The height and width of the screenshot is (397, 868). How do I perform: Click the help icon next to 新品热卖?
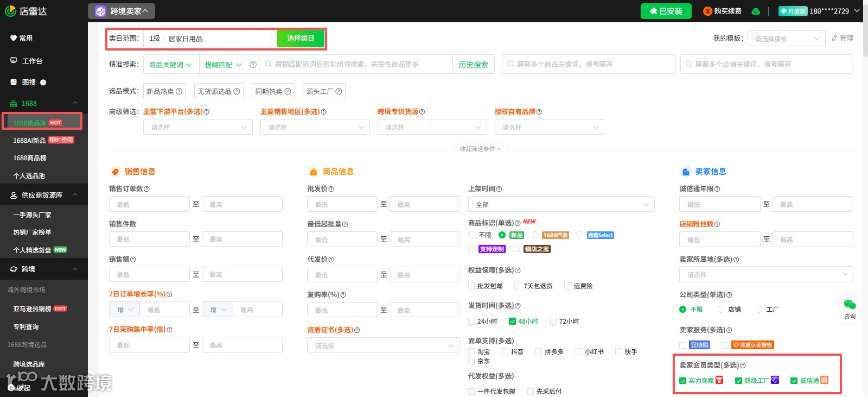click(179, 91)
